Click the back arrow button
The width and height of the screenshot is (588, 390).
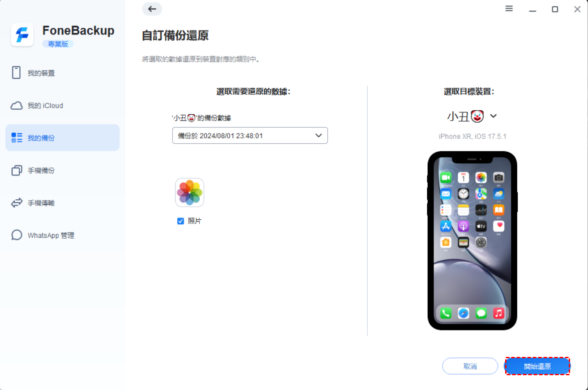(152, 9)
